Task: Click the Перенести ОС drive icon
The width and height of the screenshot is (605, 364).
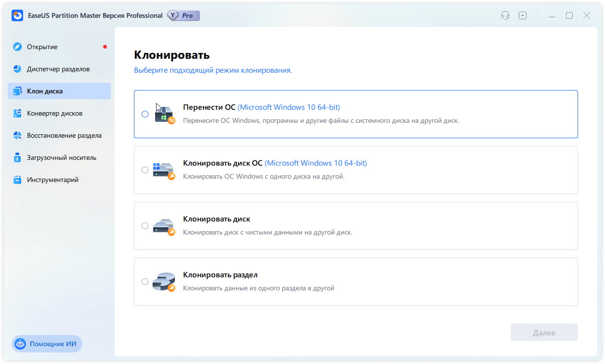Action: tap(164, 115)
